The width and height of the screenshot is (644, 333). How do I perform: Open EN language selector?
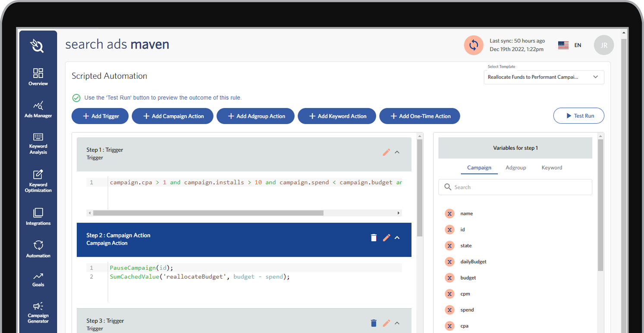(x=578, y=45)
